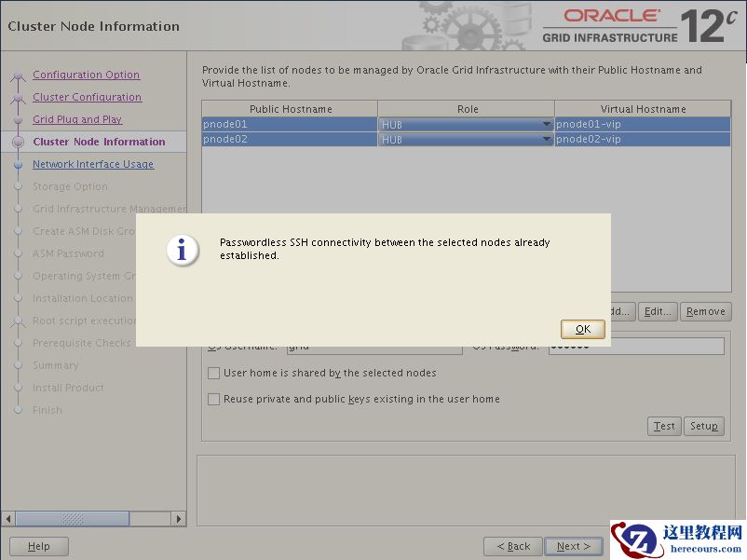The image size is (747, 560).
Task: Open the Cluster Configuration step
Action: point(88,97)
